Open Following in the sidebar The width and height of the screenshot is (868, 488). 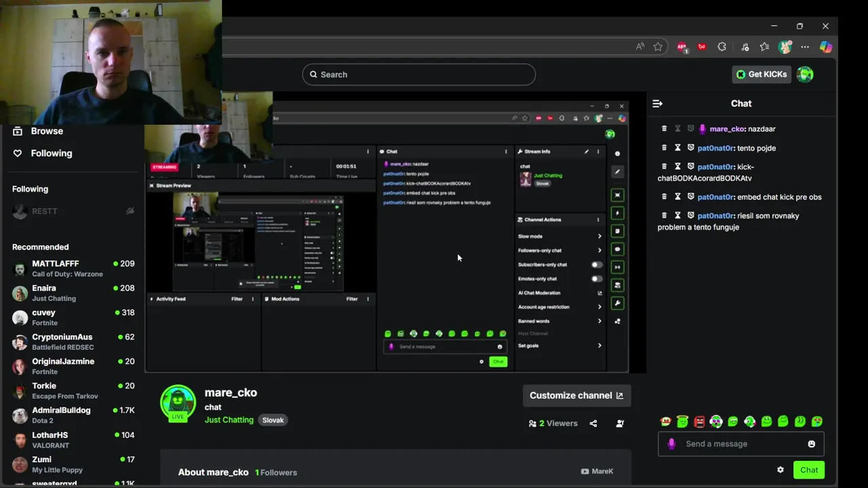pyautogui.click(x=43, y=153)
